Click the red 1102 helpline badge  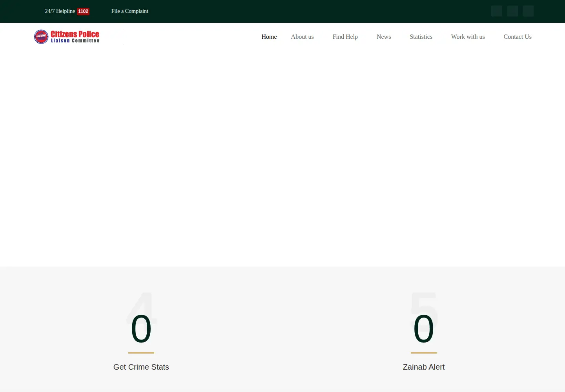(x=83, y=11)
